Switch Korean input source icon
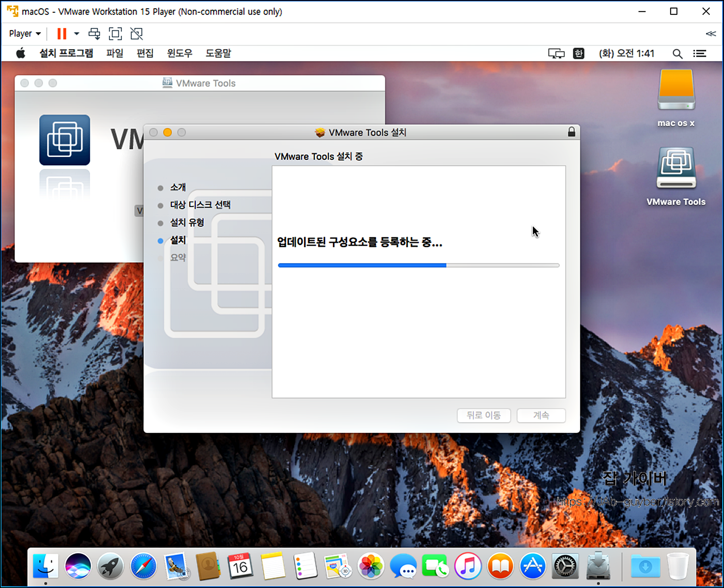This screenshot has width=724, height=588. [x=578, y=53]
